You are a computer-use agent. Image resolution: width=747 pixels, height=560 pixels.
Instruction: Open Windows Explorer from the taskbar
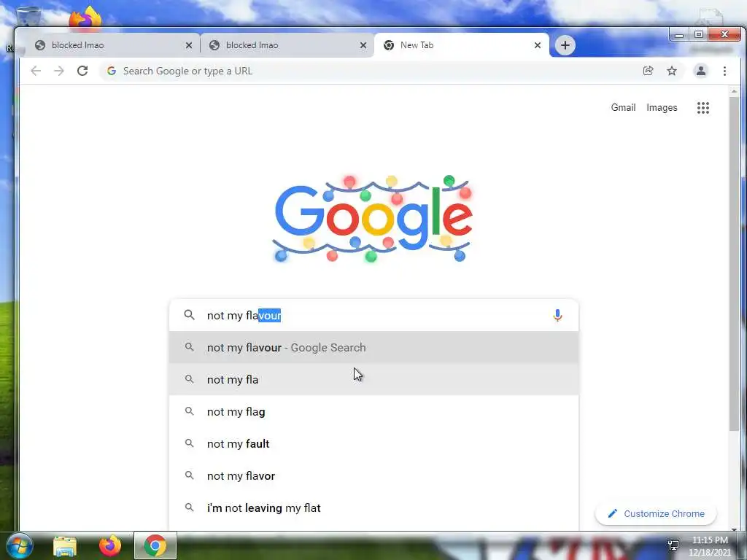pos(65,545)
